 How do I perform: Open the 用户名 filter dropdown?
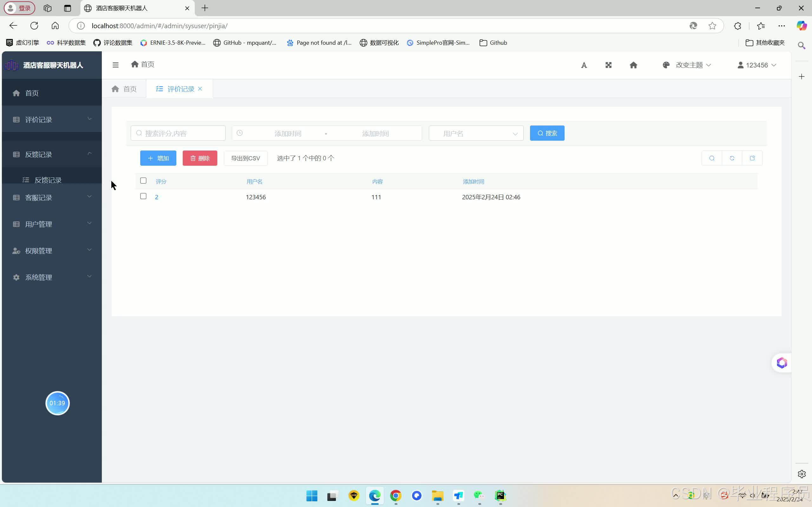tap(476, 133)
